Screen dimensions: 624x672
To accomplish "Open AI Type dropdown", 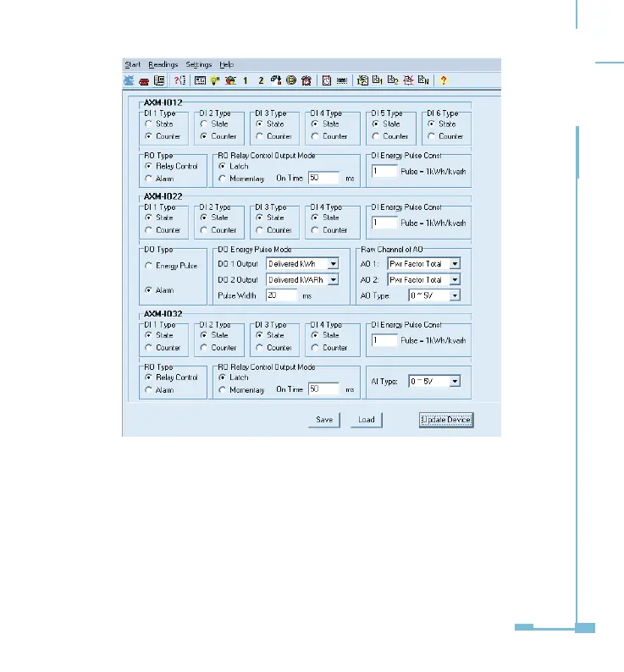I will point(455,382).
